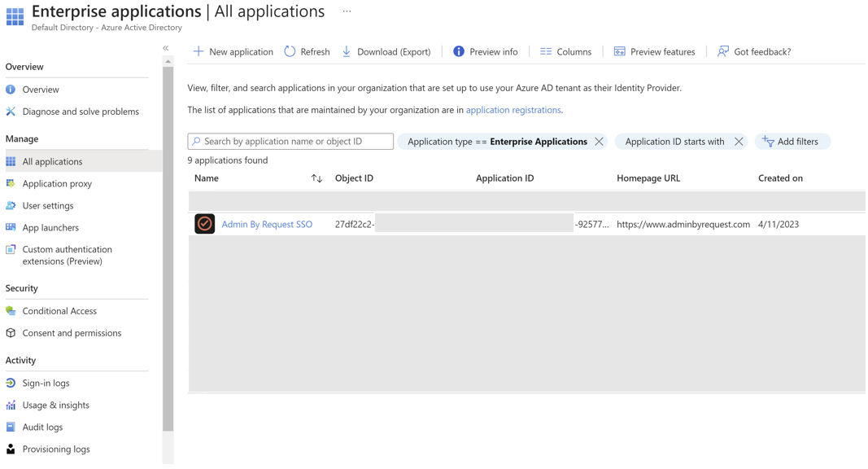868x469 pixels.
Task: Click the Enterprise applications grid icon in header
Action: coord(15,16)
